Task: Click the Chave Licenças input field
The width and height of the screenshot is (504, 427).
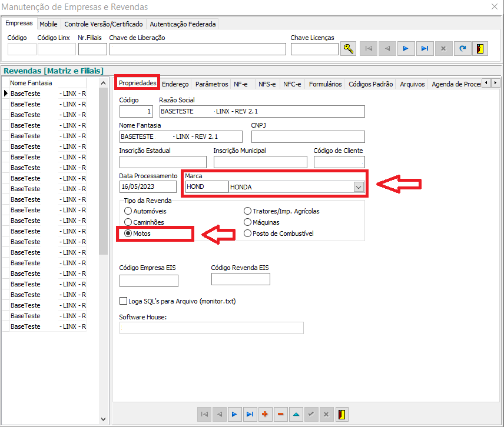Action: pyautogui.click(x=314, y=49)
